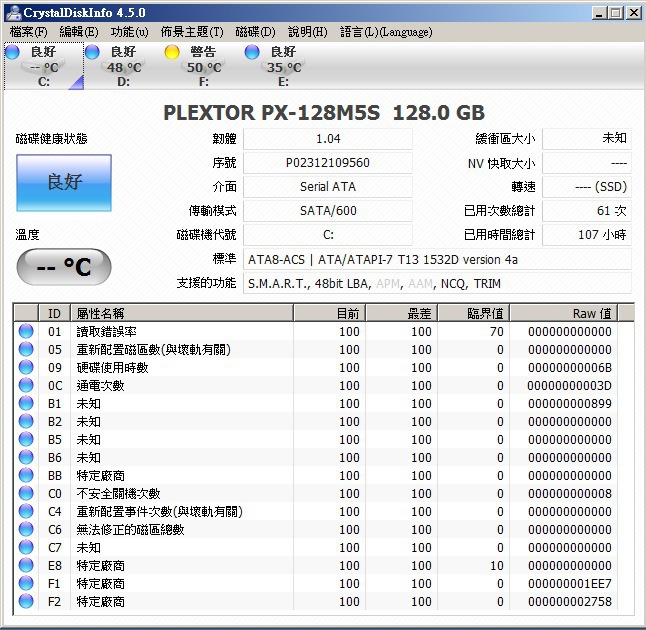646x630 pixels.
Task: Click status orb of attribute C7 row
Action: (26, 547)
